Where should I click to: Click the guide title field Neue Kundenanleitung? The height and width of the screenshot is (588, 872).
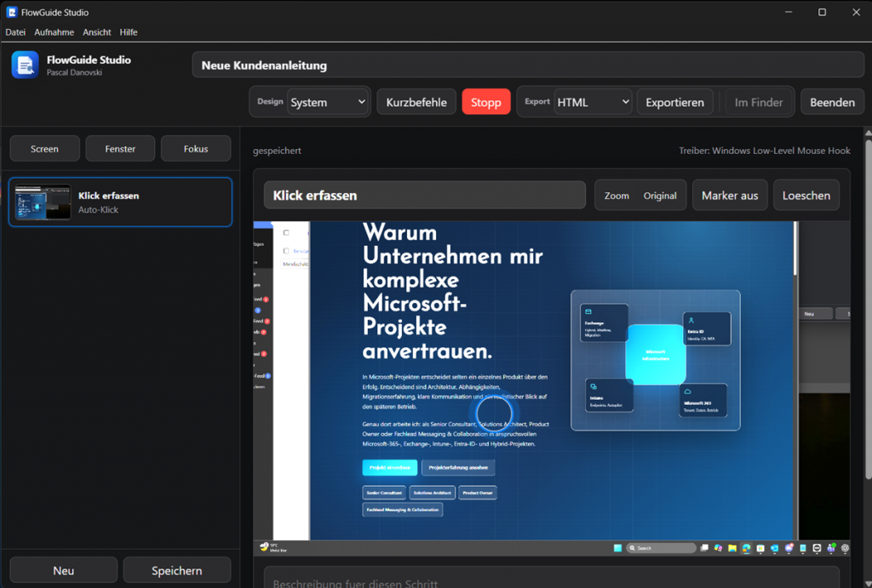point(528,65)
